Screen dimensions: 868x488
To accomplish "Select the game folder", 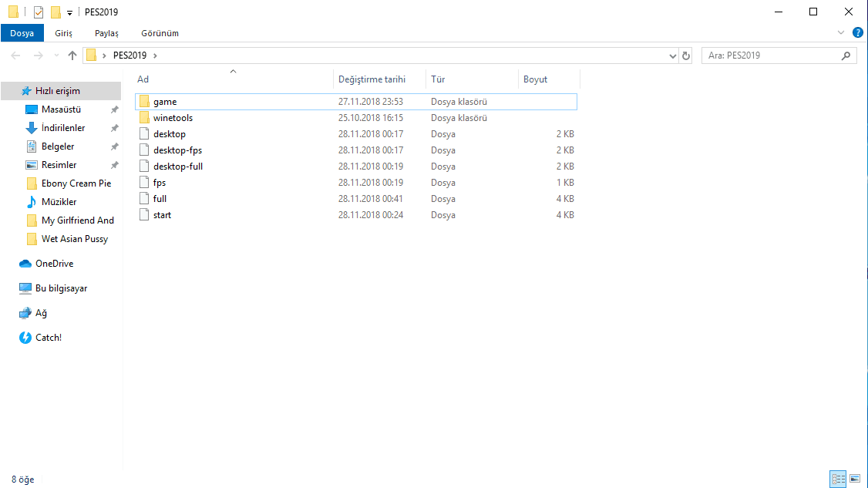I will click(356, 101).
